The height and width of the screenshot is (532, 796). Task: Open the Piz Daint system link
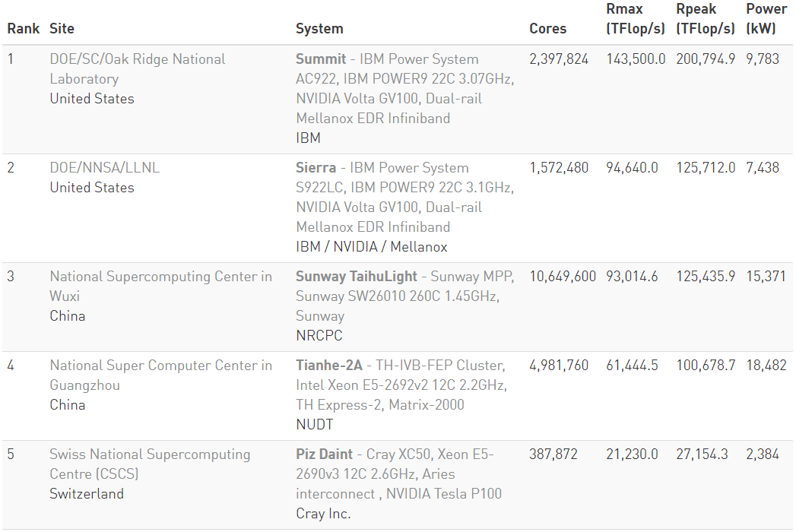324,454
